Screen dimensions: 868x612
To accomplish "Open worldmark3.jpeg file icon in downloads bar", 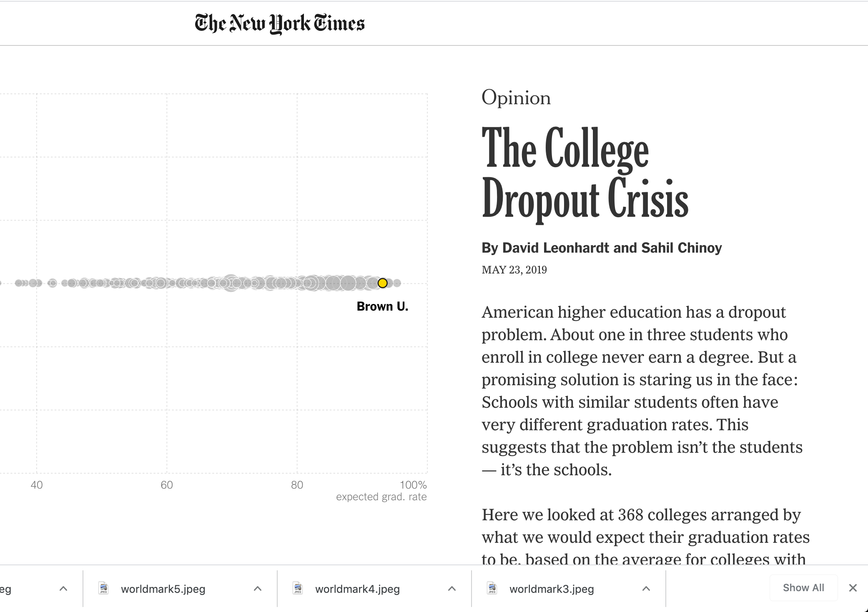I will coord(492,588).
